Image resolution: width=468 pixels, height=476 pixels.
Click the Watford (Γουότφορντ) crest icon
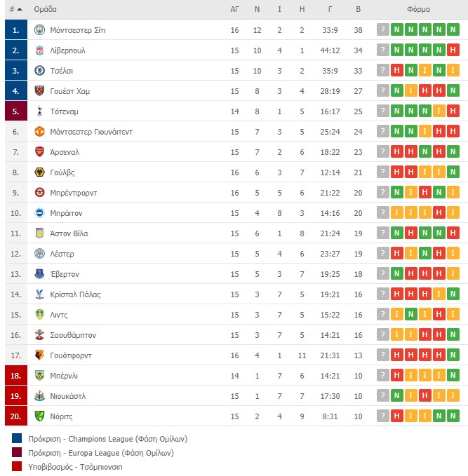pos(39,355)
